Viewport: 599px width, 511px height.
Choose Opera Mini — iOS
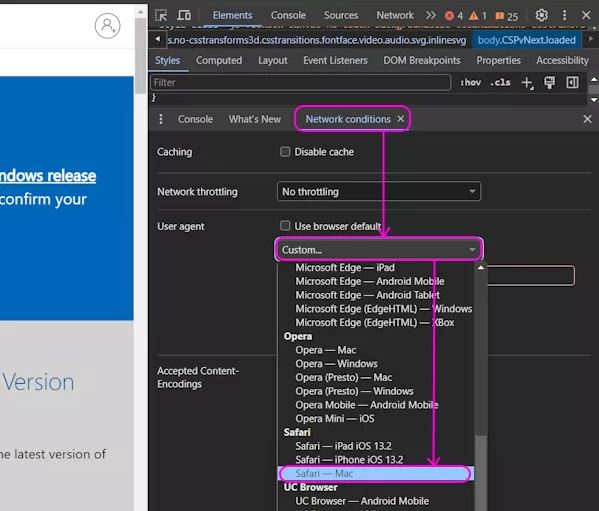(335, 419)
